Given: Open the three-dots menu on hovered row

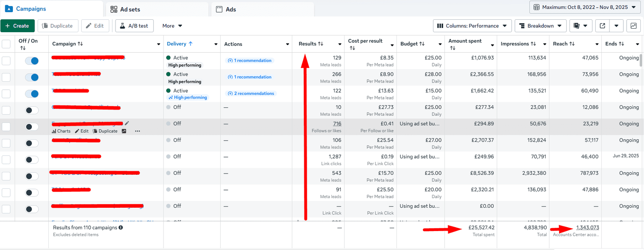Looking at the screenshot, I should pyautogui.click(x=138, y=131).
